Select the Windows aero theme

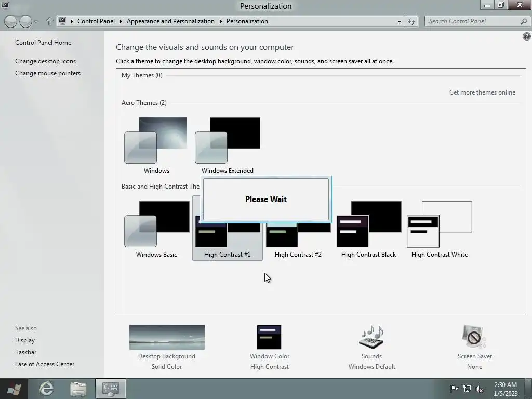pos(156,145)
